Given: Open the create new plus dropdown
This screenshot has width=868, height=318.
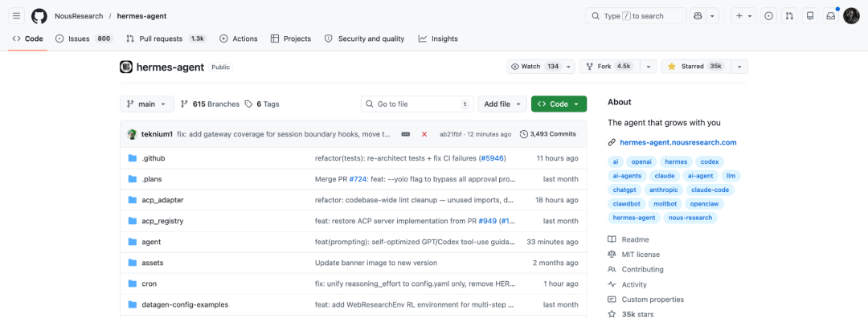Looking at the screenshot, I should (743, 16).
